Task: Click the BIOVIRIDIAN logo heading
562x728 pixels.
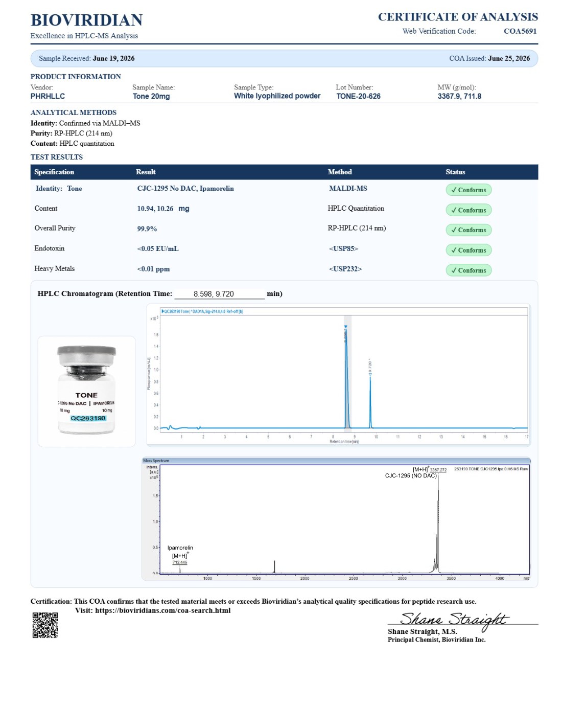Action: (x=87, y=20)
